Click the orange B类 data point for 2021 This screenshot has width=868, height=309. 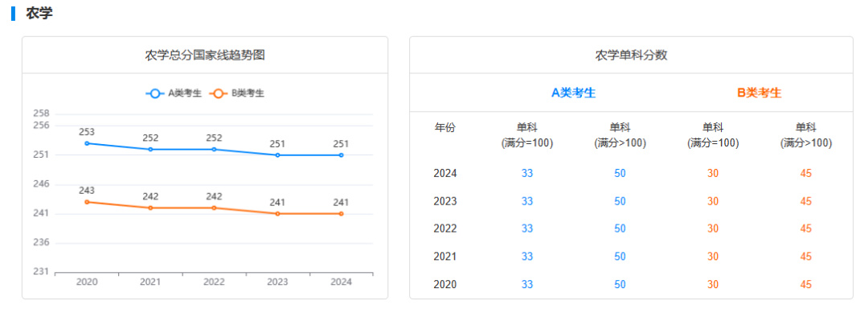point(150,208)
